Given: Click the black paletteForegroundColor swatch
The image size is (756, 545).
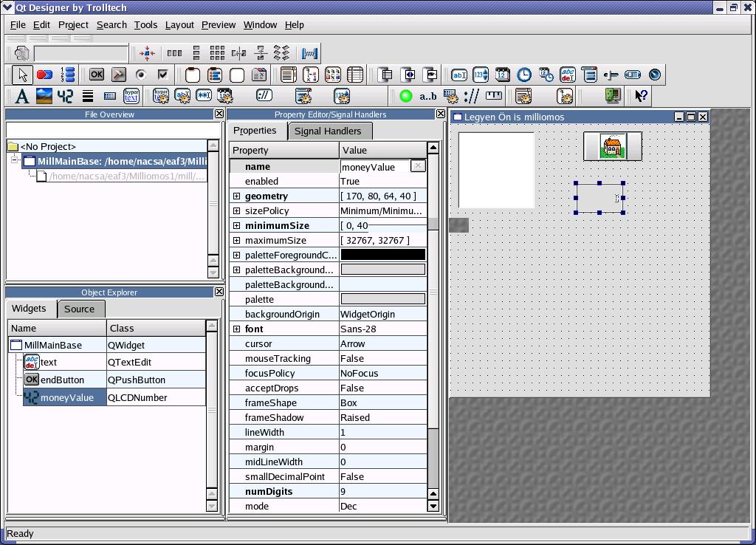Looking at the screenshot, I should (383, 255).
